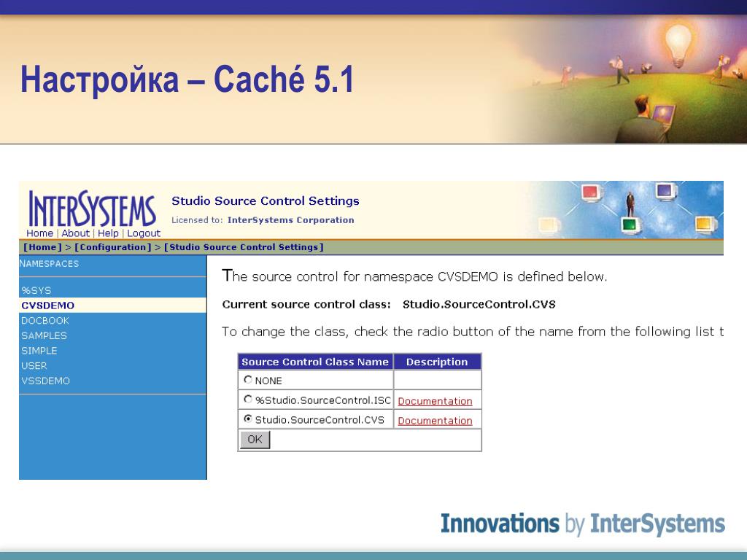Choose the %Studio.SourceControl.ISC radio button
Viewport: 747px width, 560px height.
click(248, 399)
